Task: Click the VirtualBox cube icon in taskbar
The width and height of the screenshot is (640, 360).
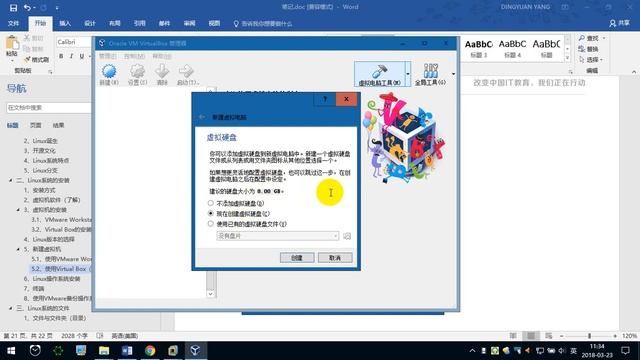Action: (x=195, y=351)
